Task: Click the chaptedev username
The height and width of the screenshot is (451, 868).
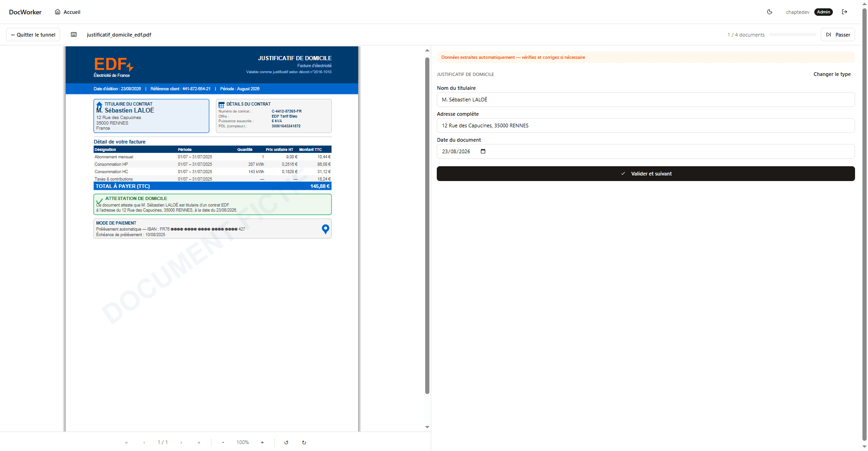Action: (x=798, y=12)
